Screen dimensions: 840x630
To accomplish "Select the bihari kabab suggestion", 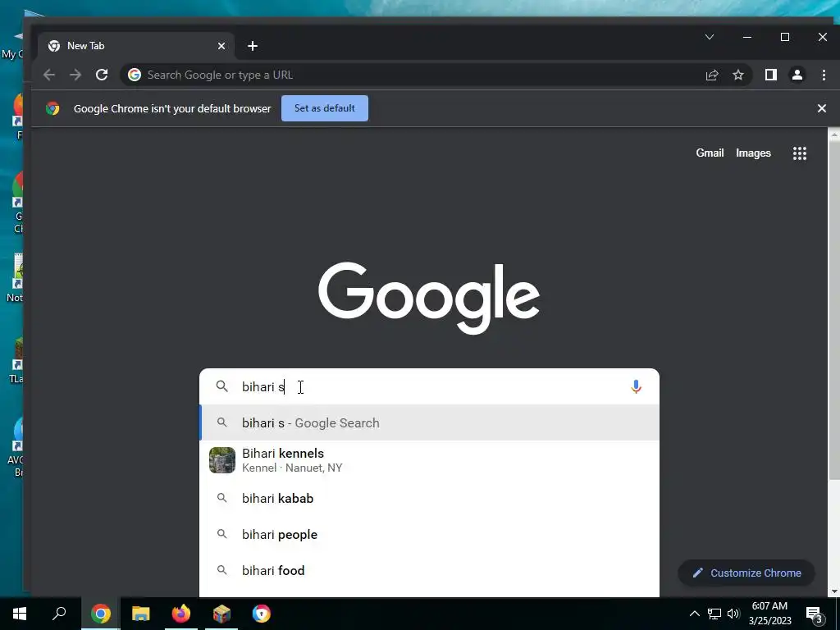I will click(x=429, y=498).
